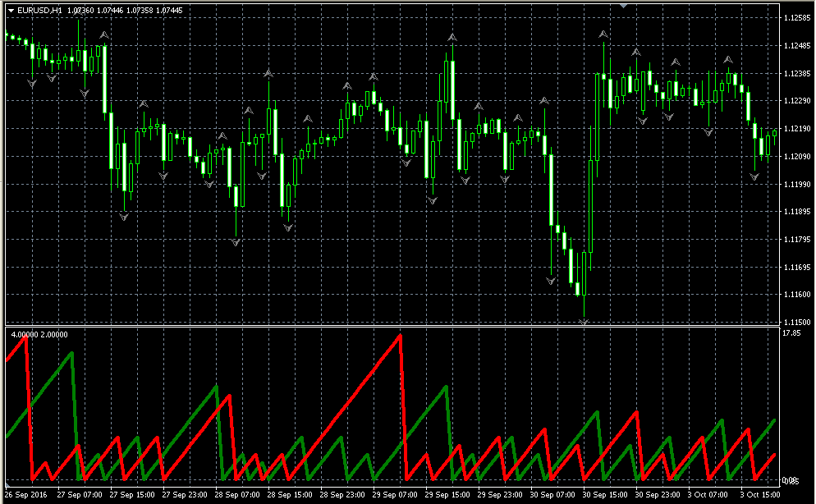Click price scale label 1.12385
The image size is (816, 504).
[x=797, y=73]
